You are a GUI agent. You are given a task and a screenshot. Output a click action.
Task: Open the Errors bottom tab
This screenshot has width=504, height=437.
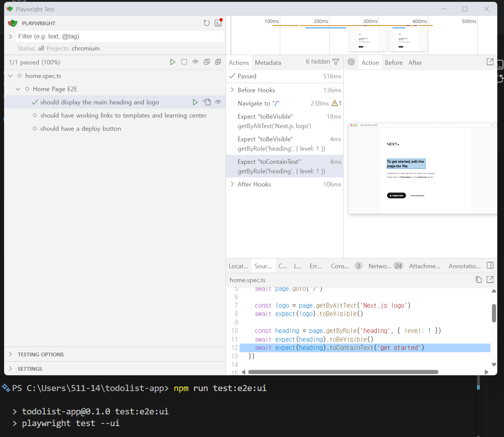316,266
